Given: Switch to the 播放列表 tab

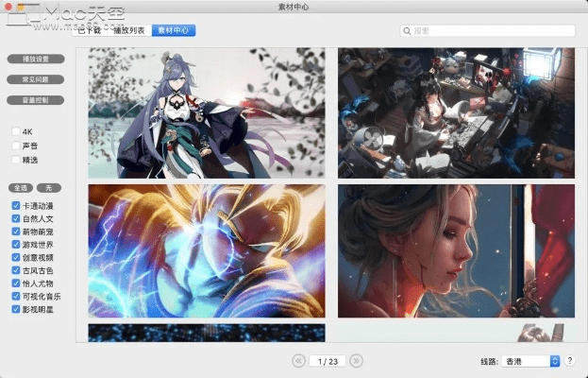Looking at the screenshot, I should pos(129,31).
